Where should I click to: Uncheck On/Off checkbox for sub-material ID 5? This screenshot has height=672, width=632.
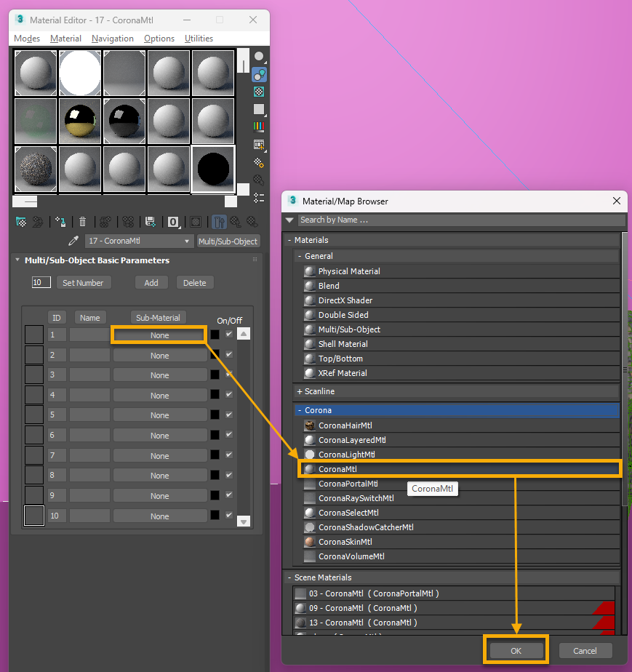229,415
